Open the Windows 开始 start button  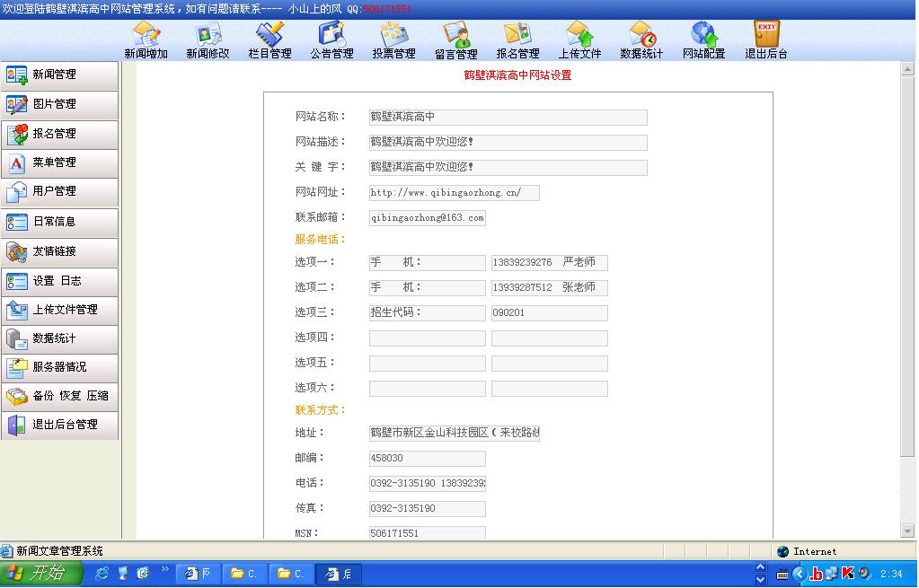(x=38, y=574)
